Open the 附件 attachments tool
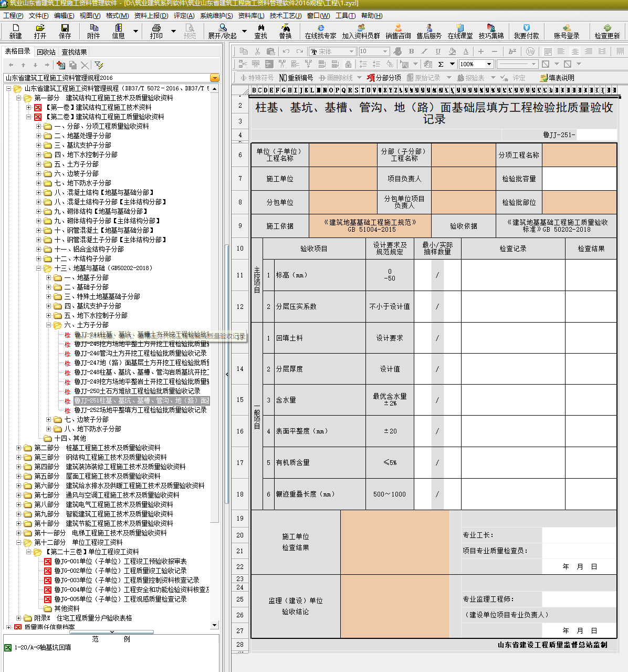Image resolution: width=628 pixels, height=672 pixels. (93, 31)
